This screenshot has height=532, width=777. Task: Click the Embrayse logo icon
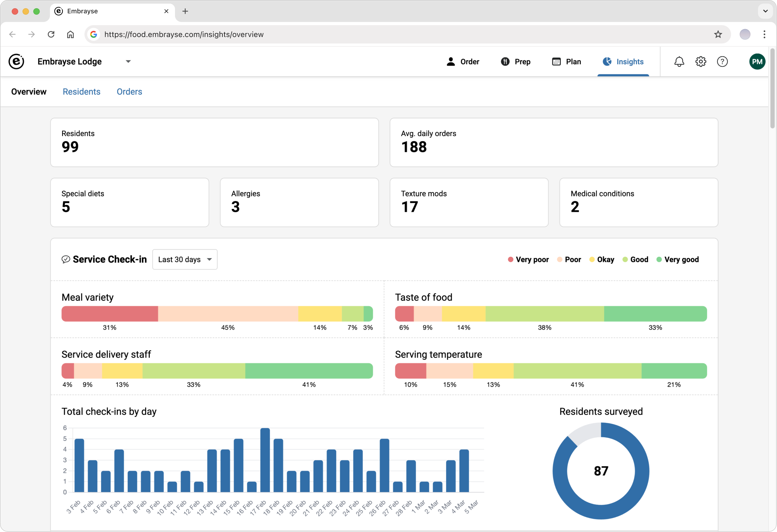[17, 61]
